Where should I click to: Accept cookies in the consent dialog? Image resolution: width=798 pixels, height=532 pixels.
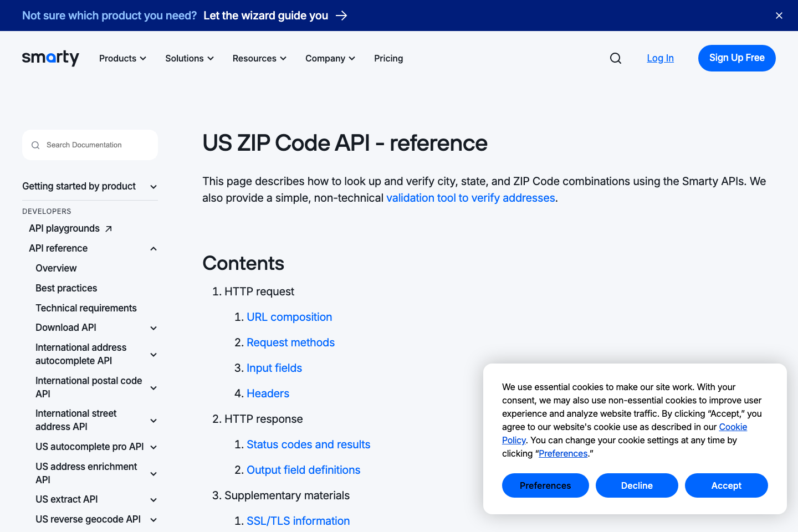pyautogui.click(x=726, y=485)
